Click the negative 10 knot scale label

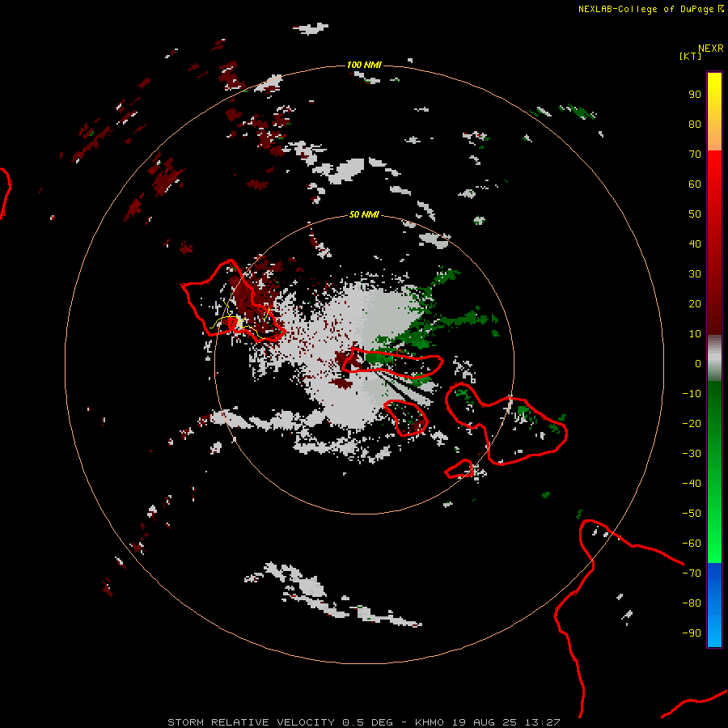pos(692,394)
